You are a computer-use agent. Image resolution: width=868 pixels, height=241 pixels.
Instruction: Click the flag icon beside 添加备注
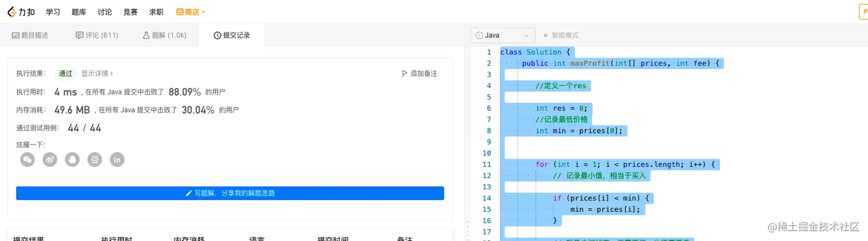[404, 74]
